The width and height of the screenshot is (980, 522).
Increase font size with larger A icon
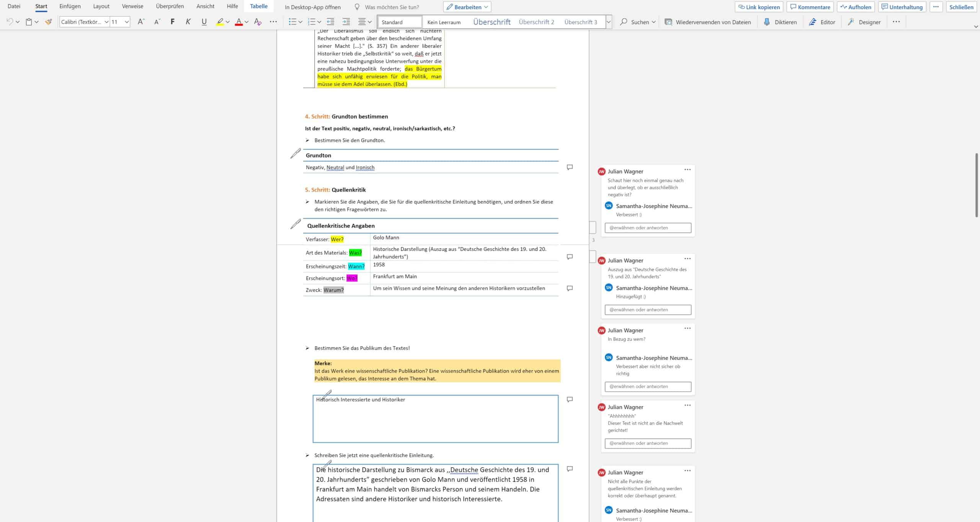(x=141, y=22)
